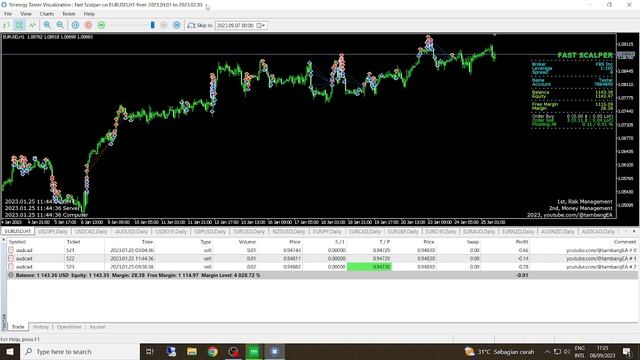The height and width of the screenshot is (360, 640).
Task: Open the weather widget showing 31°C
Action: (x=499, y=351)
